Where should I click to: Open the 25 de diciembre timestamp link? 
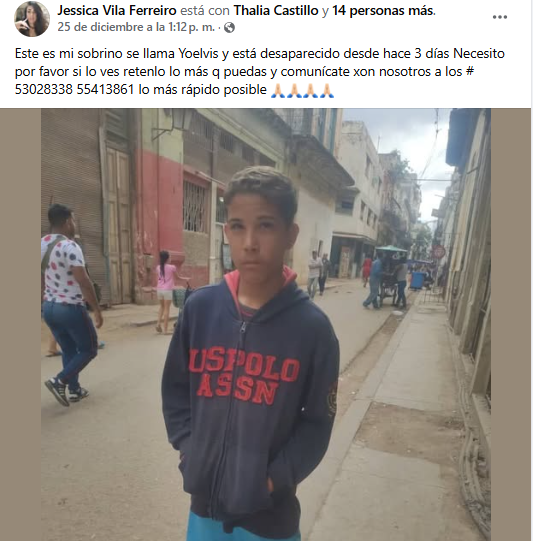[x=136, y=27]
